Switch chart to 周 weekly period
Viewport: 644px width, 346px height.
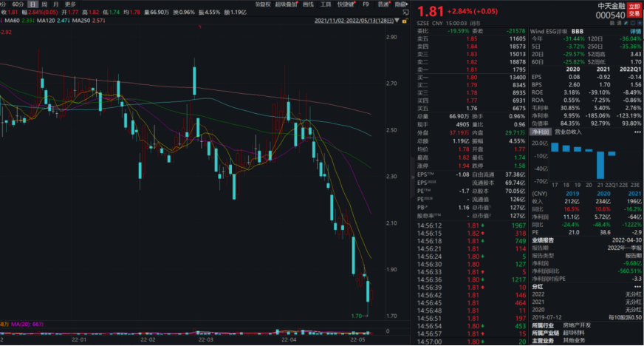coord(44,4)
